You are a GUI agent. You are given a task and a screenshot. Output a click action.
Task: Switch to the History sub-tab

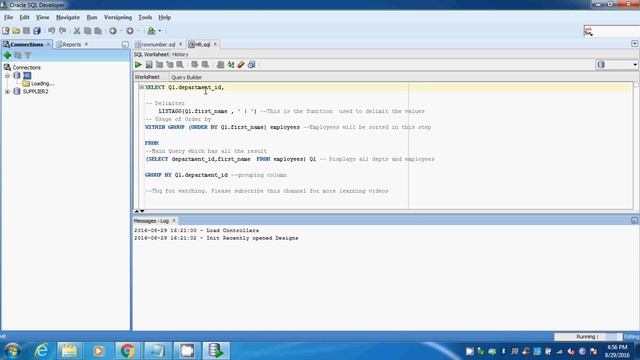(x=180, y=54)
